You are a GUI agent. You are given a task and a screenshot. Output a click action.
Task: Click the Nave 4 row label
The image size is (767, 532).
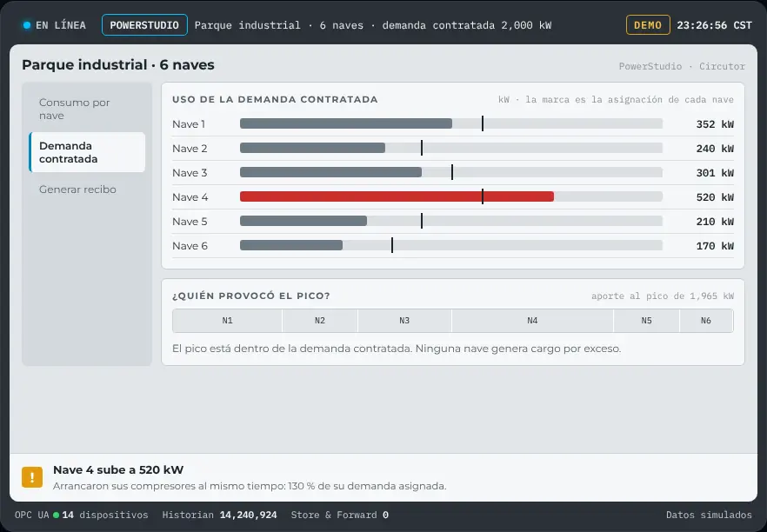[x=190, y=197]
